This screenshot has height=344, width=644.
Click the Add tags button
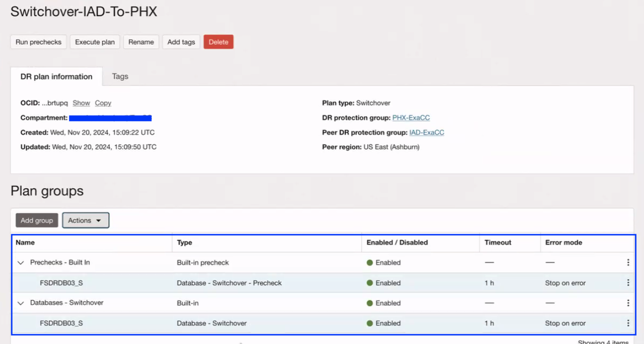(181, 42)
